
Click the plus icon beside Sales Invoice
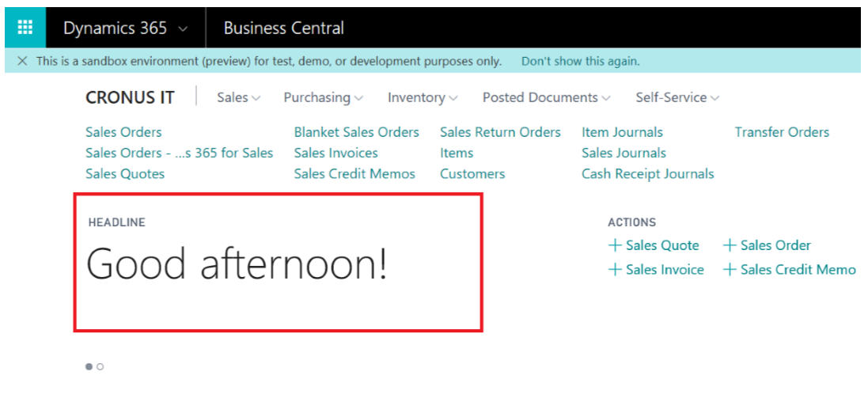pyautogui.click(x=615, y=270)
